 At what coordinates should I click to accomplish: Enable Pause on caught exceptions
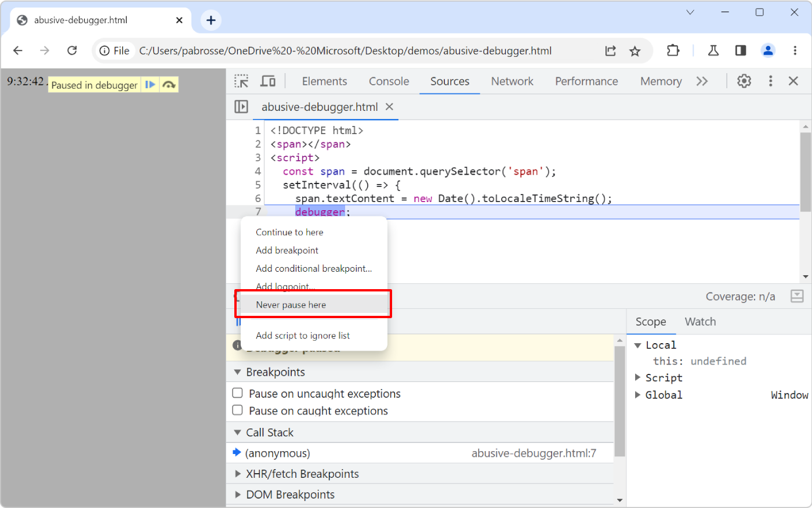coord(237,410)
